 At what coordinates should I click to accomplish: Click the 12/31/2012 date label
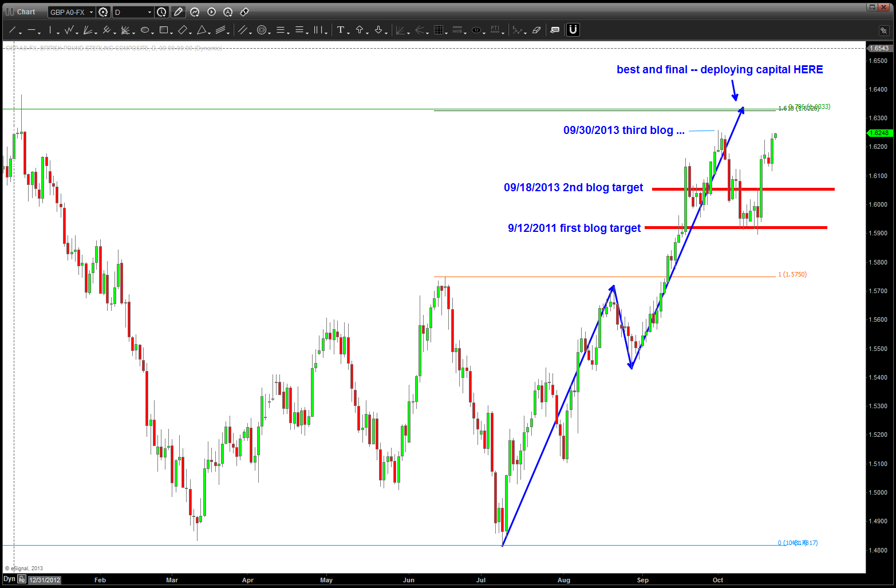pos(45,580)
